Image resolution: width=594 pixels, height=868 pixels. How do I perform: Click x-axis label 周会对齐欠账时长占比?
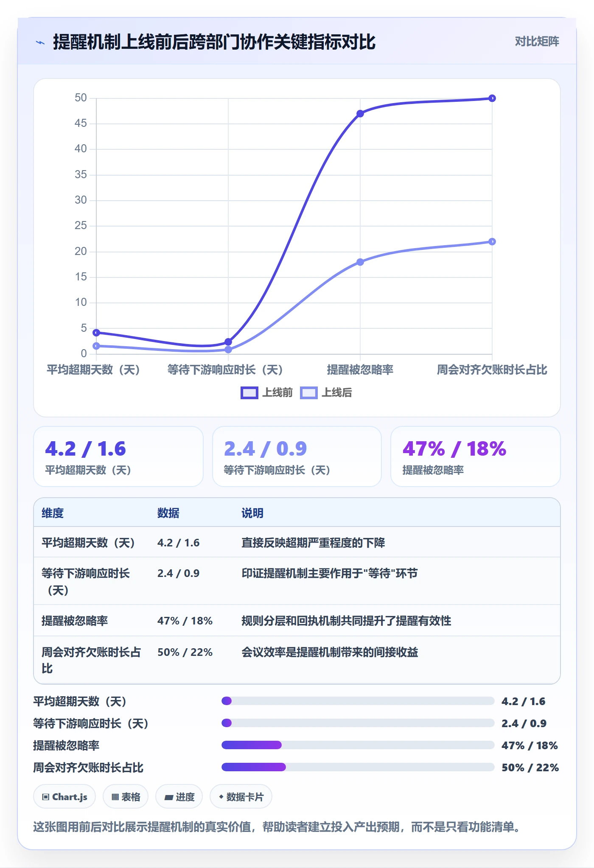[x=492, y=370]
